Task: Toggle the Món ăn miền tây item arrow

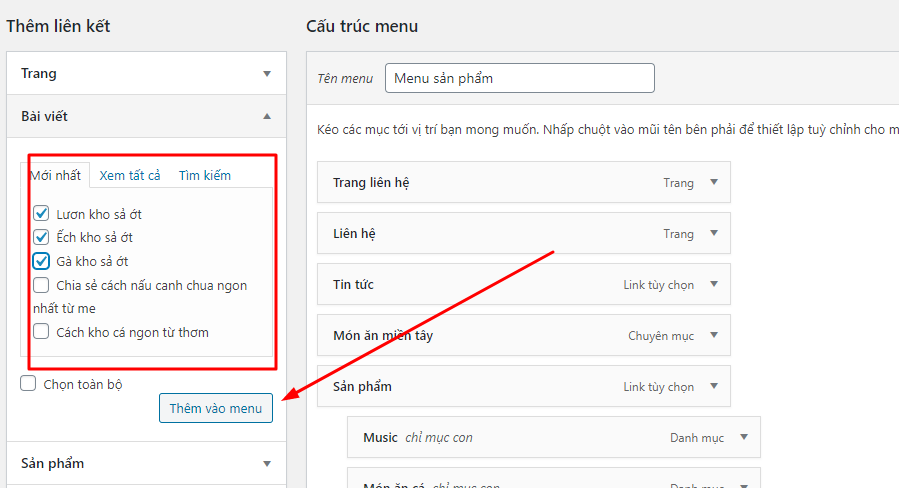Action: tap(714, 335)
